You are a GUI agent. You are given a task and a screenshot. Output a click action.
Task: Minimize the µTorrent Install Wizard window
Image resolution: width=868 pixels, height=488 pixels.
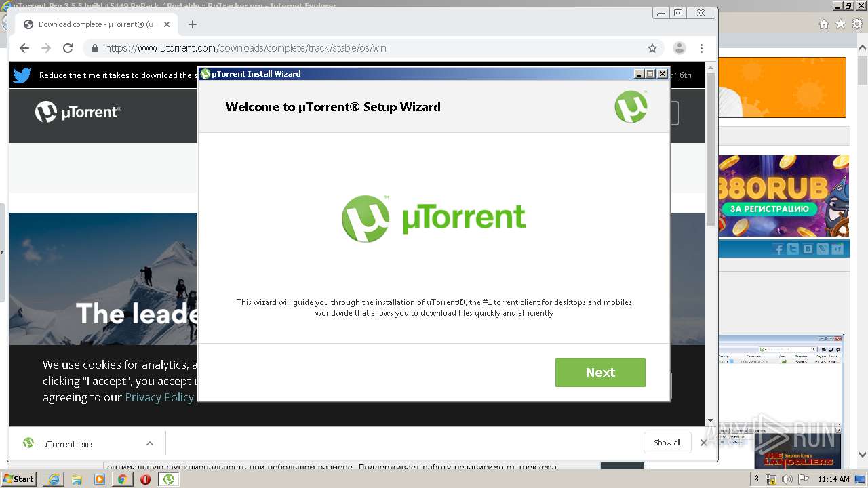(x=638, y=74)
